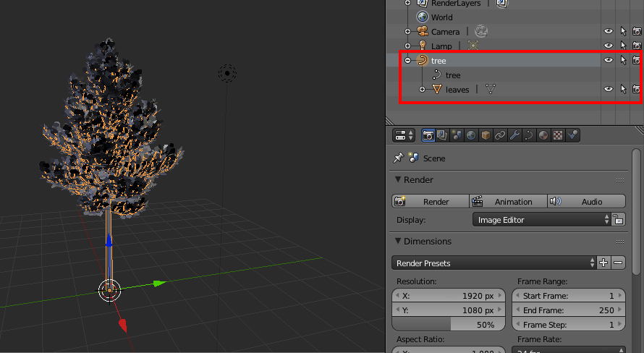Screen dimensions: 644x353
Task: Click the red X-axis manipulator arrow
Action: pos(123,325)
